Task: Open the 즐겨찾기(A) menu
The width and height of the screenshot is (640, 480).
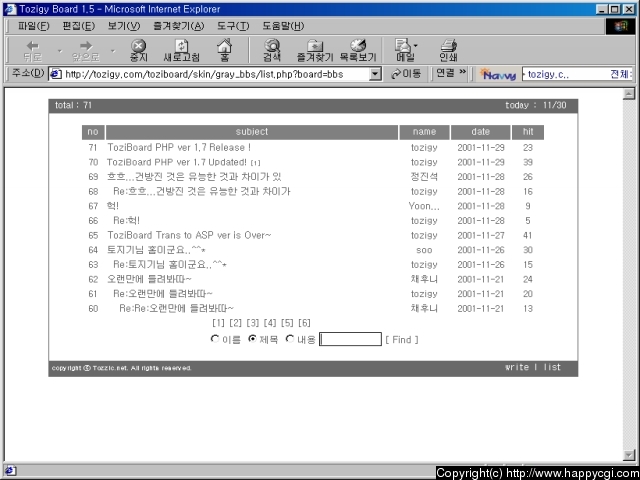Action: 178,26
